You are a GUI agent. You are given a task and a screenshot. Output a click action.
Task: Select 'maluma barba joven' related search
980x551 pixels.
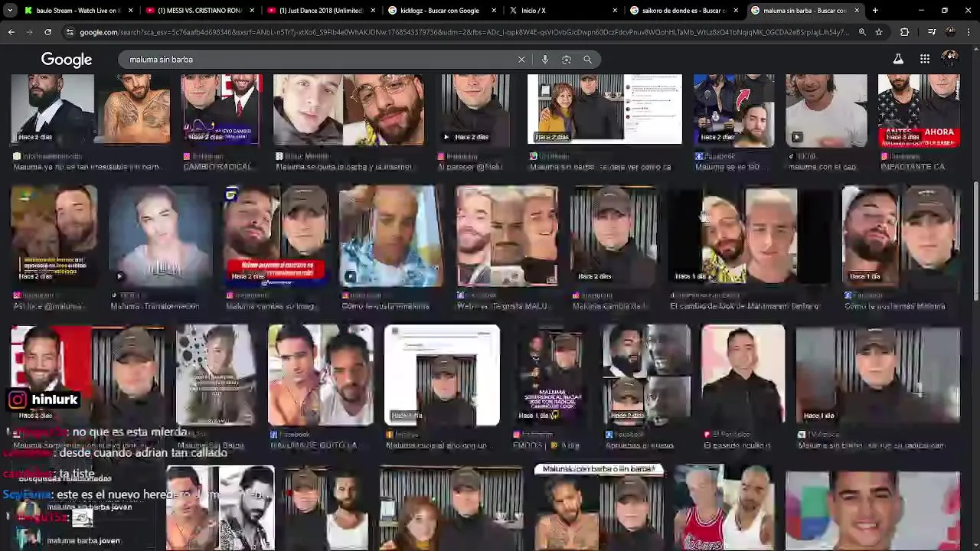point(83,540)
